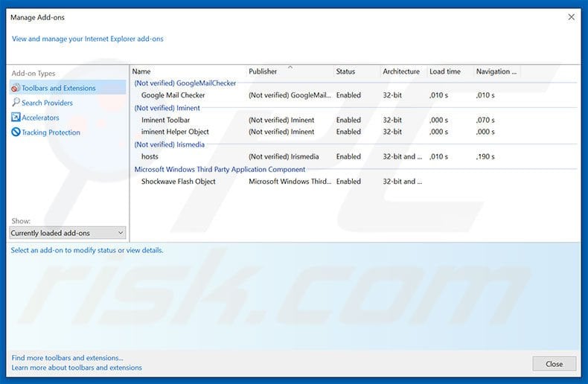Open Find more toolbars and extensions link
This screenshot has height=384, width=588.
coord(67,358)
